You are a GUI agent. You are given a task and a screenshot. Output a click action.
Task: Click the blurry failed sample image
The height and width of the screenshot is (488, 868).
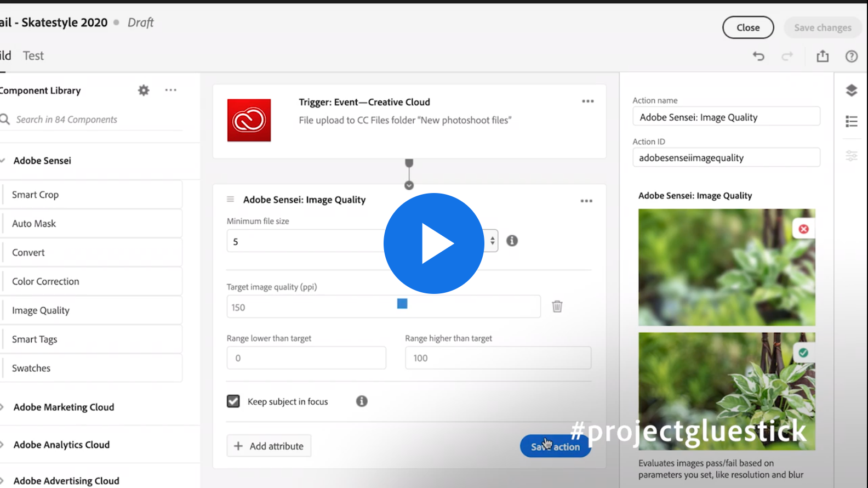(727, 268)
